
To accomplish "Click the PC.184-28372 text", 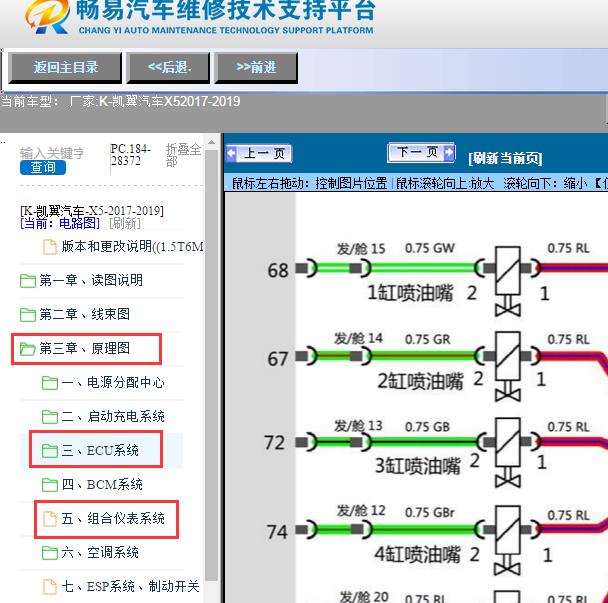I will point(131,155).
